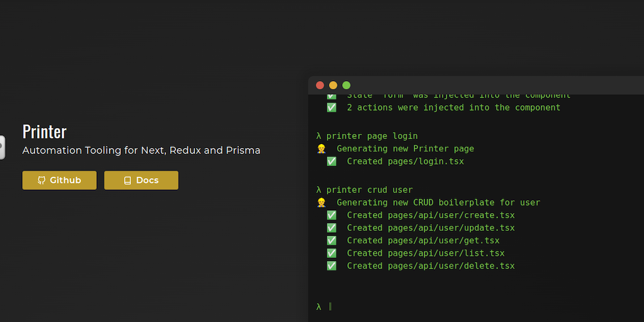Viewport: 644px width, 322px height.
Task: Click worker emoji beside Generating new Printer page
Action: pos(321,149)
